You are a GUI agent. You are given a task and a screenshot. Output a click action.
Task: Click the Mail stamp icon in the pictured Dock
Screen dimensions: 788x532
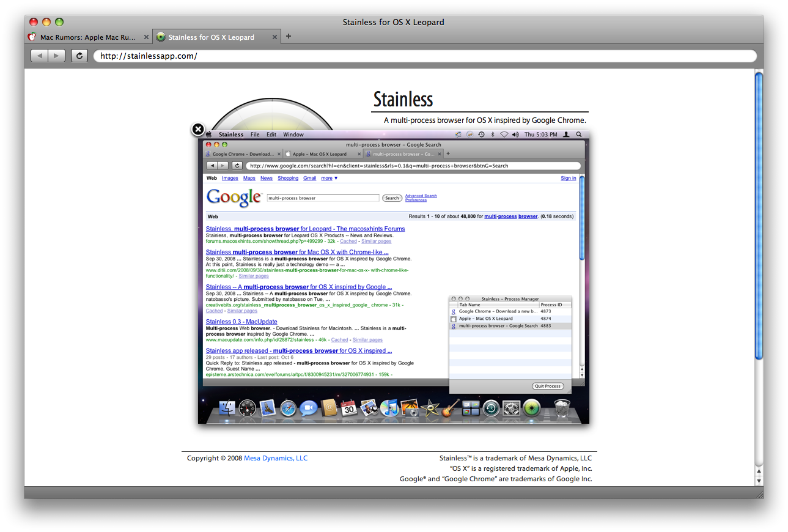coord(268,408)
